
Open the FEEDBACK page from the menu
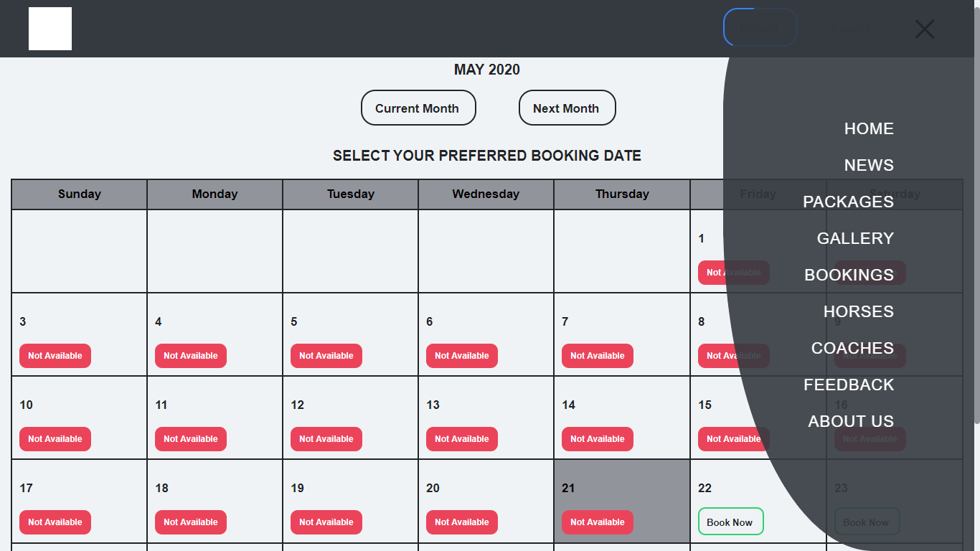(849, 385)
